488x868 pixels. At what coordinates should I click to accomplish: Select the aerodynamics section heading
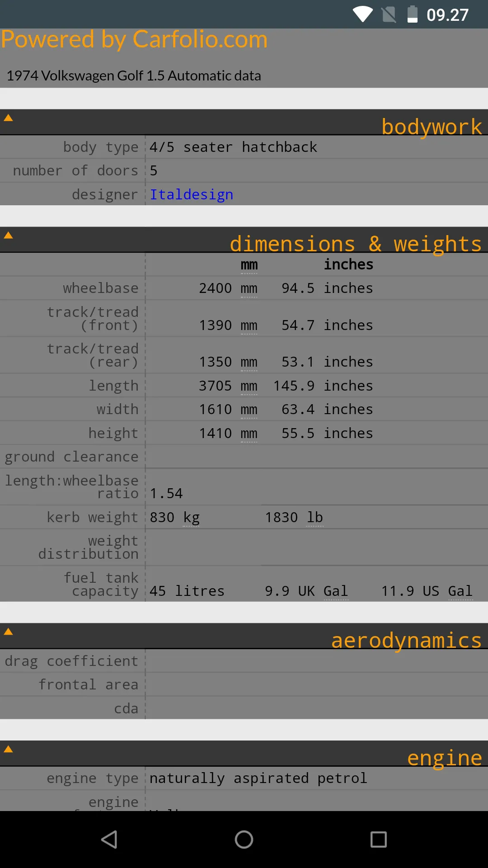point(407,641)
